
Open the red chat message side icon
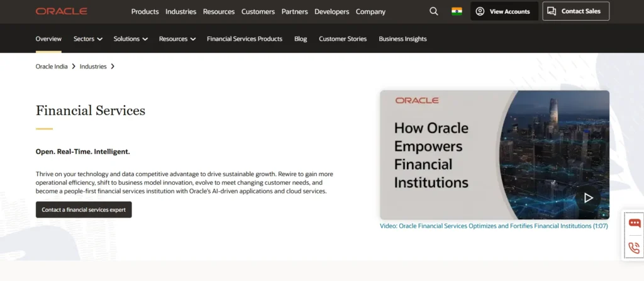pos(635,223)
